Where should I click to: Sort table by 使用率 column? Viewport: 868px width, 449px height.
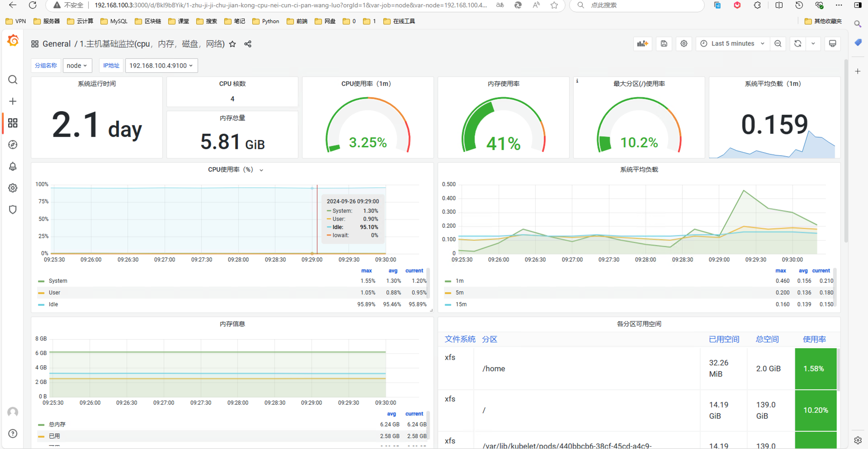coord(814,339)
